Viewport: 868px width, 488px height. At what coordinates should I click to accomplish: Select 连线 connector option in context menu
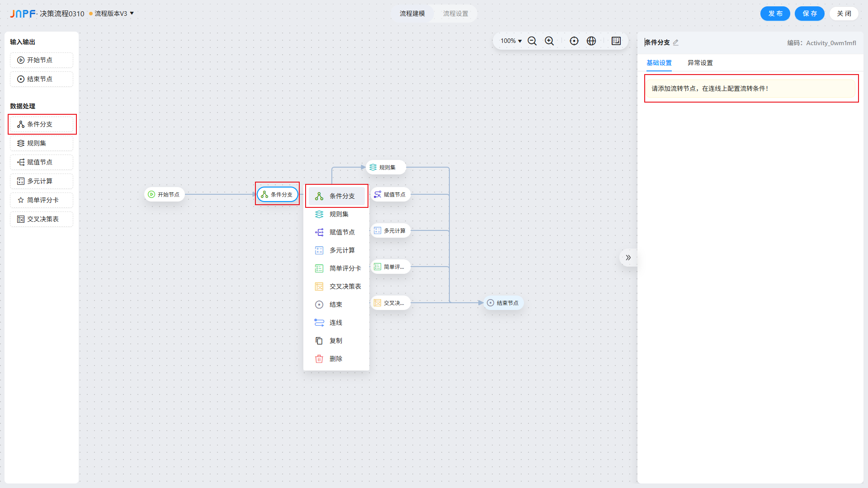336,323
